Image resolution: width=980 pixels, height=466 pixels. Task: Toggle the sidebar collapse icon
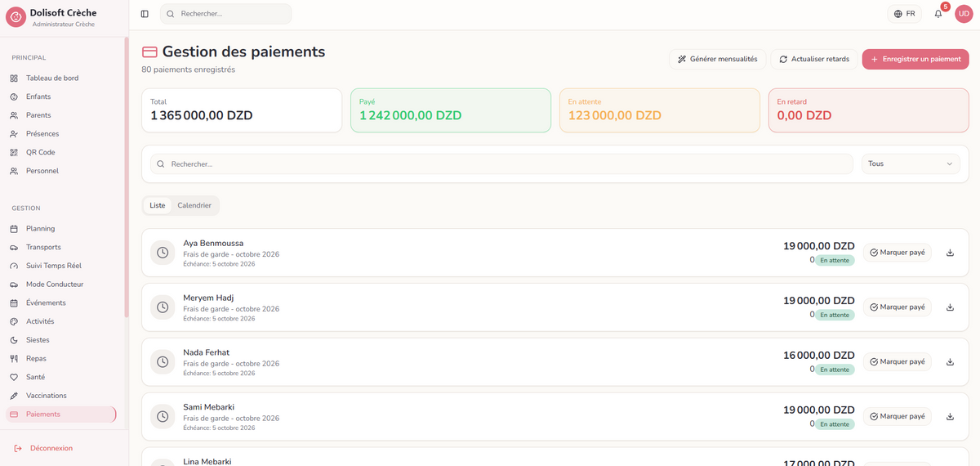pyautogui.click(x=145, y=14)
